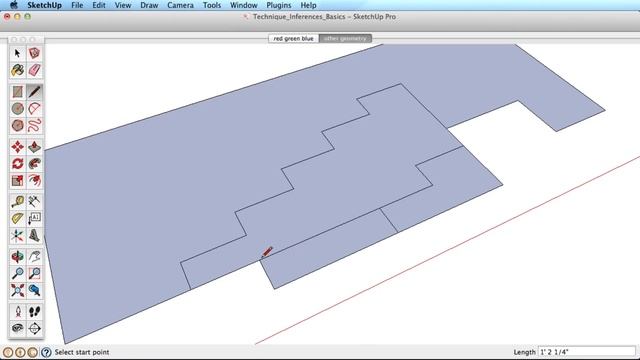Open the Tools menu
This screenshot has width=640, height=360.
coord(211,5)
